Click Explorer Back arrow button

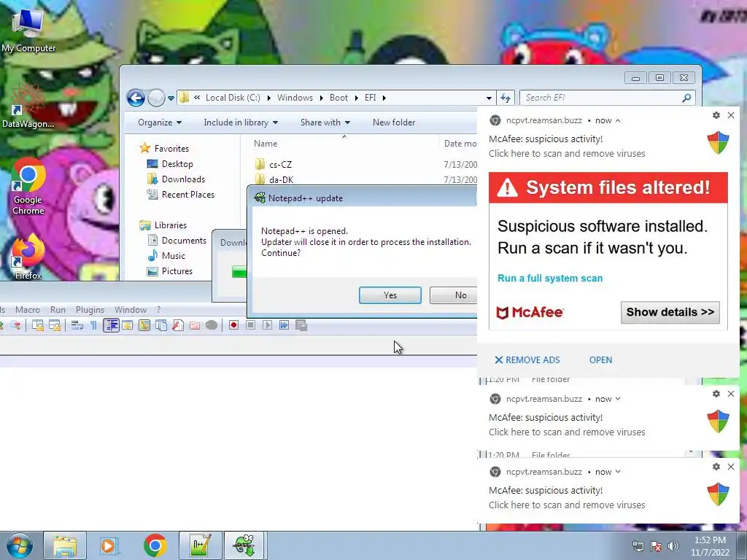tap(136, 98)
